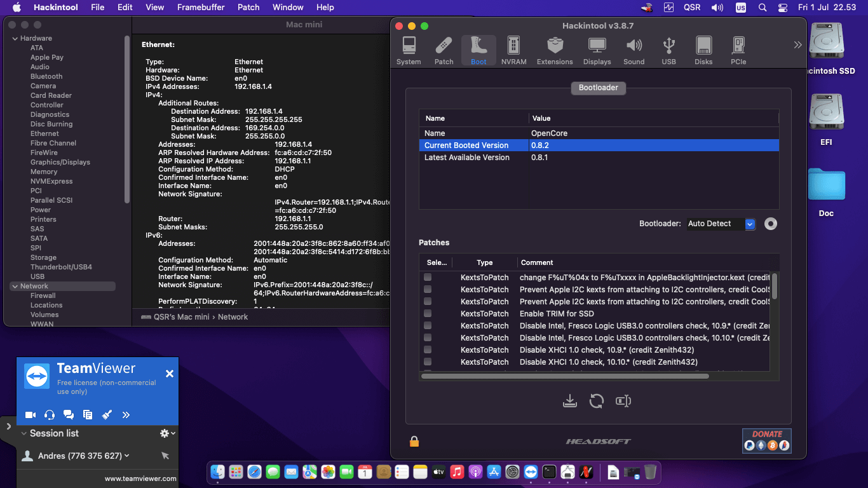Open the Trash in the Dock

[650, 472]
